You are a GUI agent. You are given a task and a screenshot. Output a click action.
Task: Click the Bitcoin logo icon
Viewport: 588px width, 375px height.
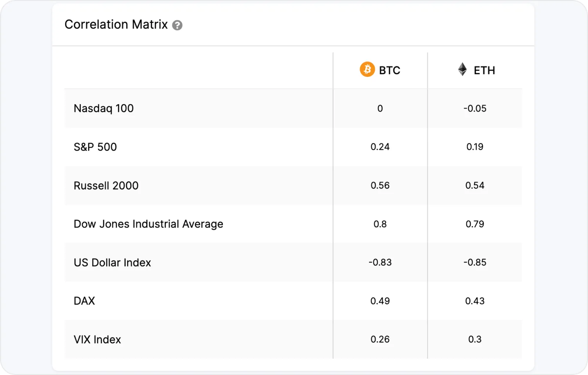pos(367,69)
